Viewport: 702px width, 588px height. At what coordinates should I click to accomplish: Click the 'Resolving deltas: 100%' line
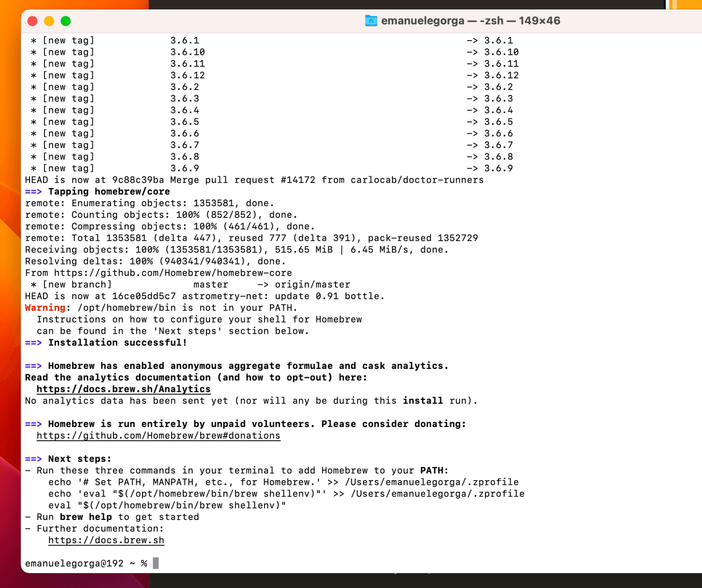point(155,261)
